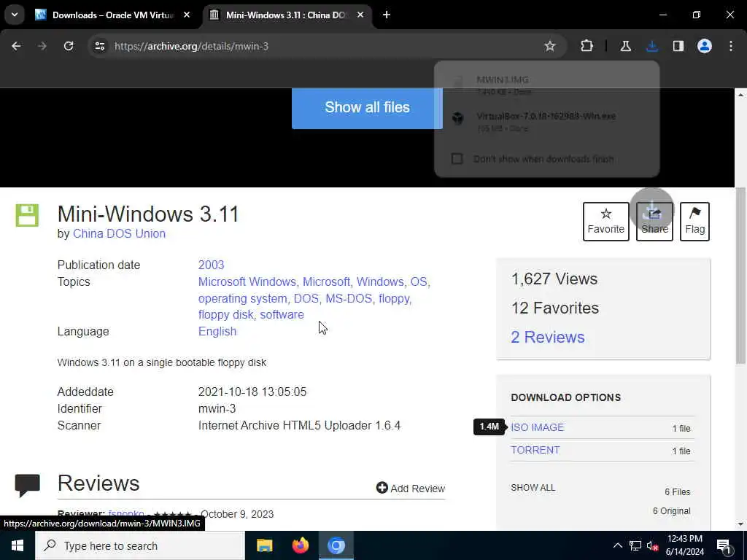Click Add Review
Screen dimensions: 747x560
tap(410, 488)
